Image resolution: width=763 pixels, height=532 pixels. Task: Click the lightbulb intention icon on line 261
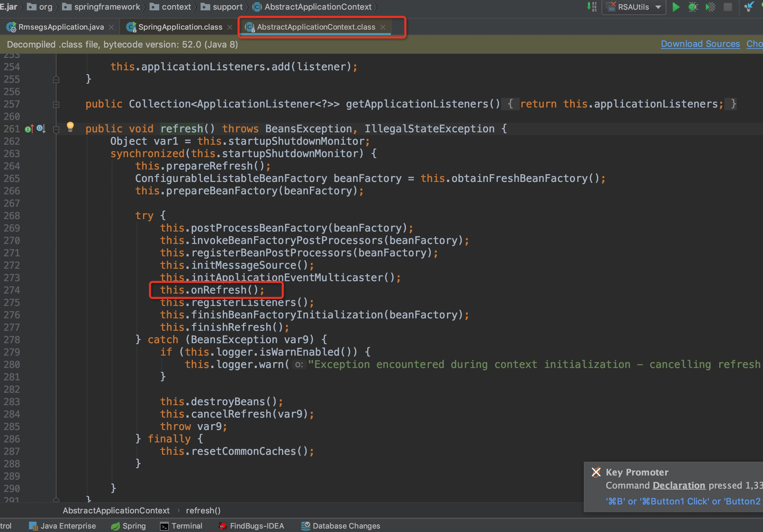click(x=70, y=126)
